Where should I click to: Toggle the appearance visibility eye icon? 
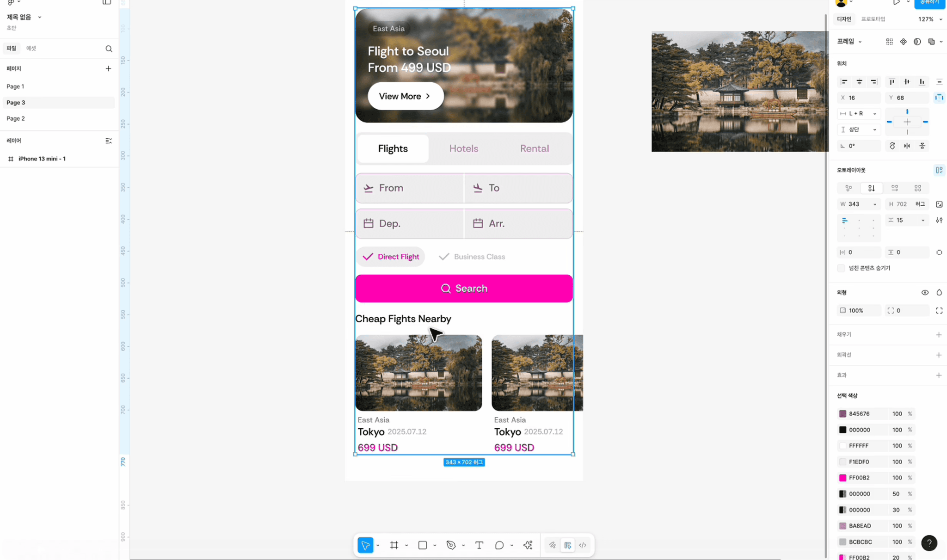(925, 292)
